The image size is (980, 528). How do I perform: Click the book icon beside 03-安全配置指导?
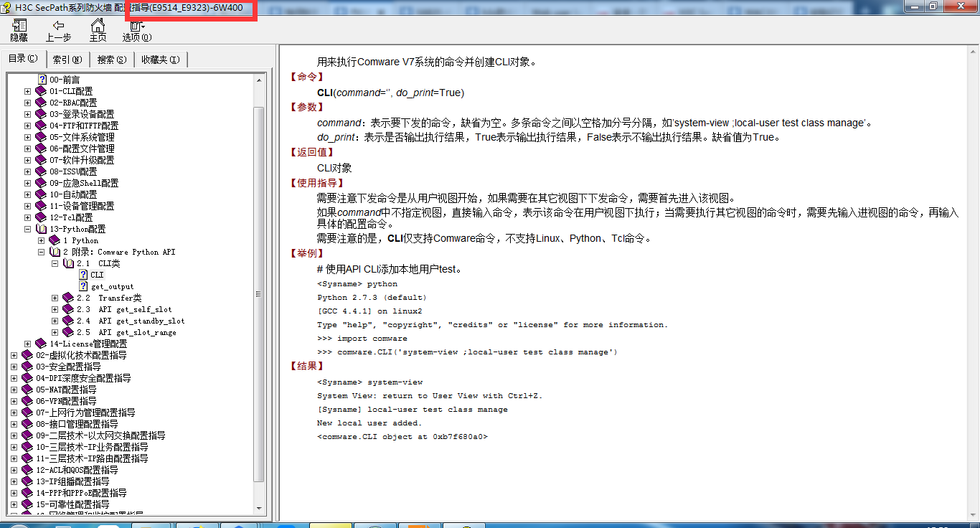point(27,367)
